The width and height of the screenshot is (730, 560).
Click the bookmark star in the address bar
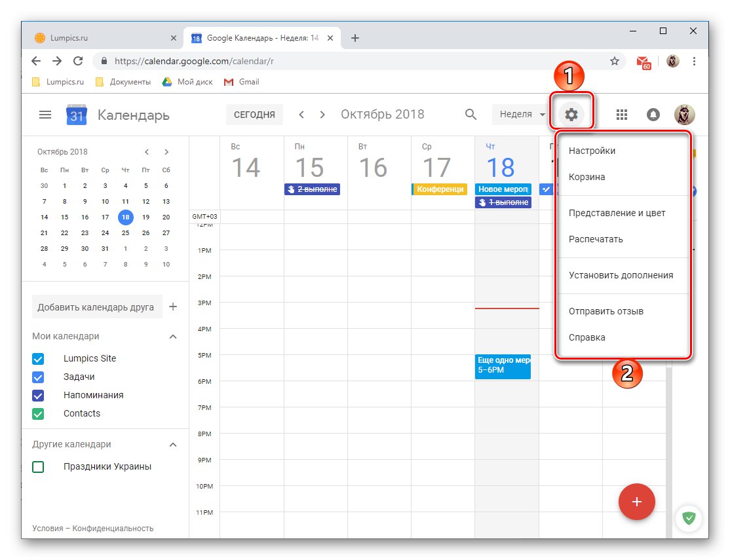click(615, 60)
